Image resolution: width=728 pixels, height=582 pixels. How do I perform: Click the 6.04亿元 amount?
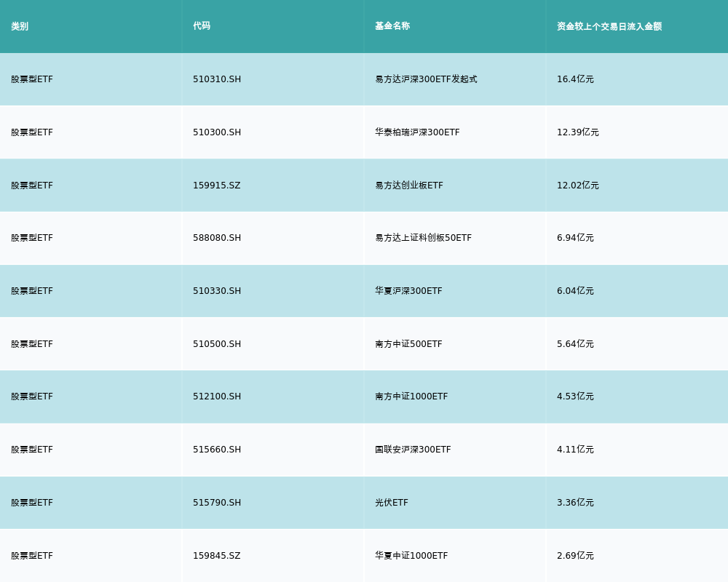575,291
